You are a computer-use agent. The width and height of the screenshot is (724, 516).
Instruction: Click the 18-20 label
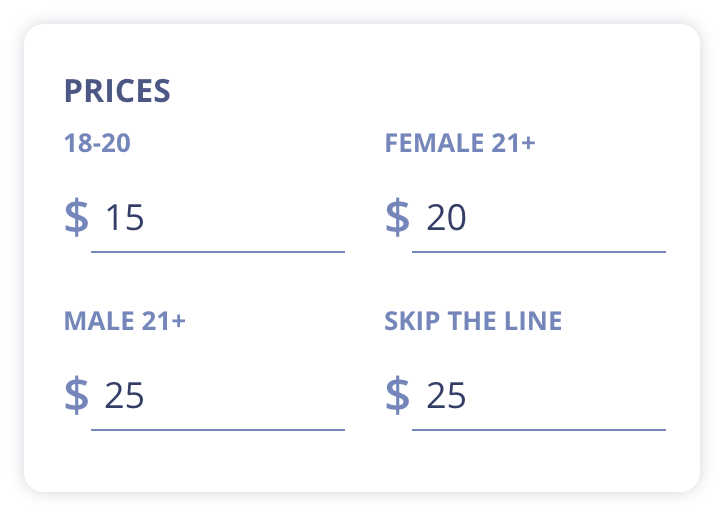click(97, 143)
